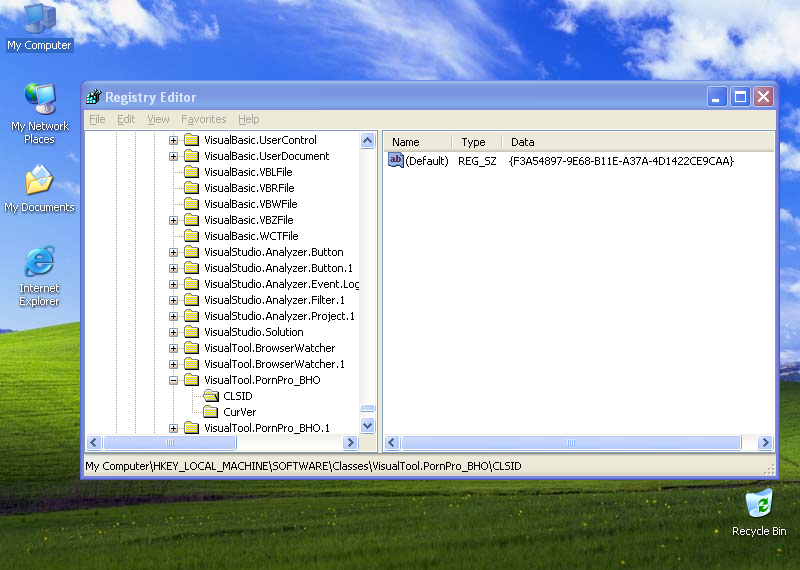800x570 pixels.
Task: Open the File menu
Action: (x=97, y=119)
